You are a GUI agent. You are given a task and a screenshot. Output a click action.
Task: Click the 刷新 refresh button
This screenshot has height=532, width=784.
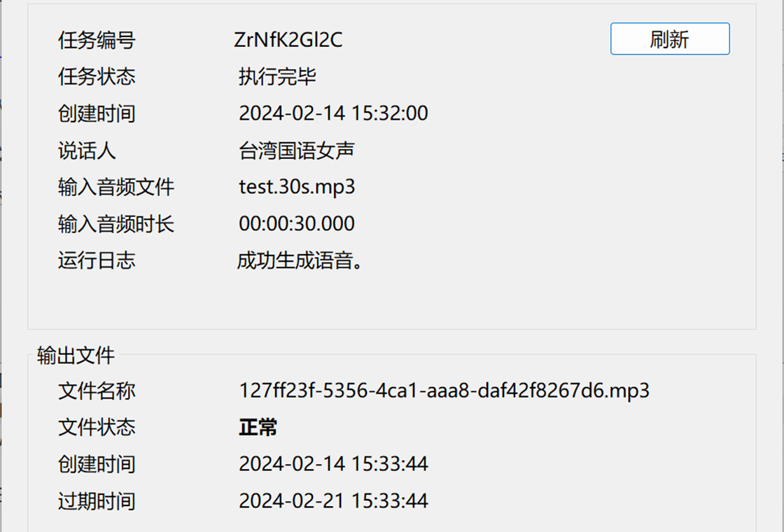coord(669,38)
